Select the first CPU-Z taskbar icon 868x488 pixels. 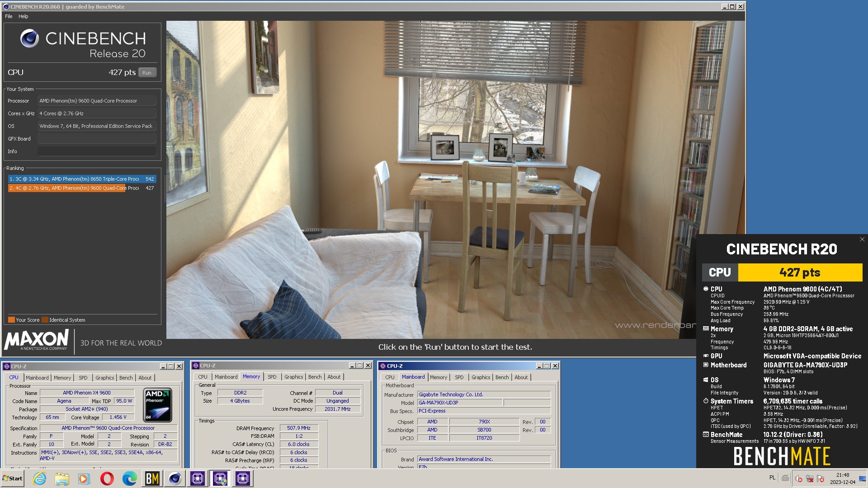pos(197,478)
